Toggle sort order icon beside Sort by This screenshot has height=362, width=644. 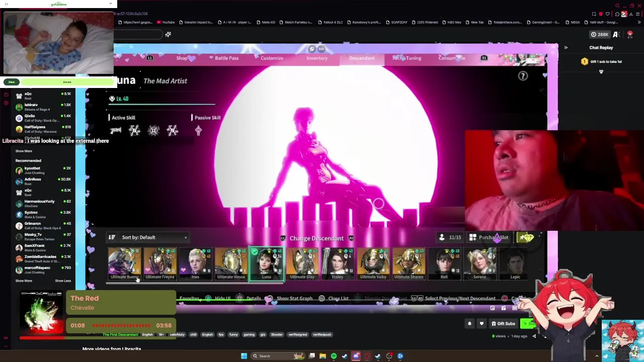pos(112,237)
